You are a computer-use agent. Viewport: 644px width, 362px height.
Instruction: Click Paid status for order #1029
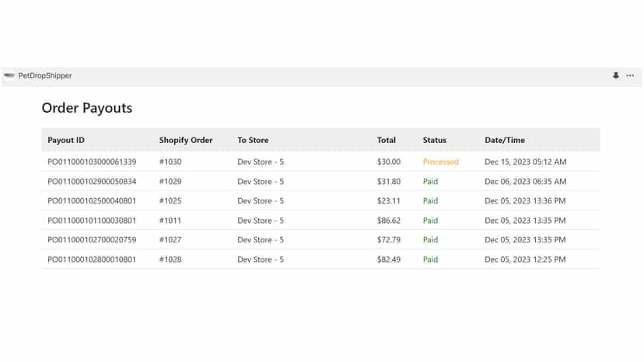430,182
